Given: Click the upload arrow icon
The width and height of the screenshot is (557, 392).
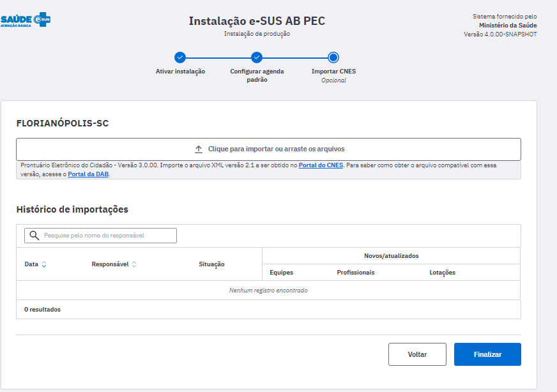Looking at the screenshot, I should click(x=199, y=149).
